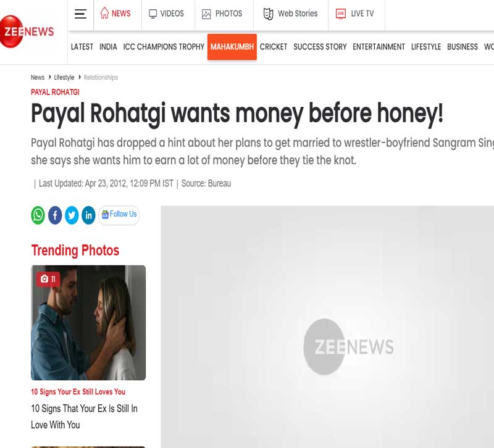Go to the VIDEOS section
The width and height of the screenshot is (494, 448).
(x=166, y=14)
